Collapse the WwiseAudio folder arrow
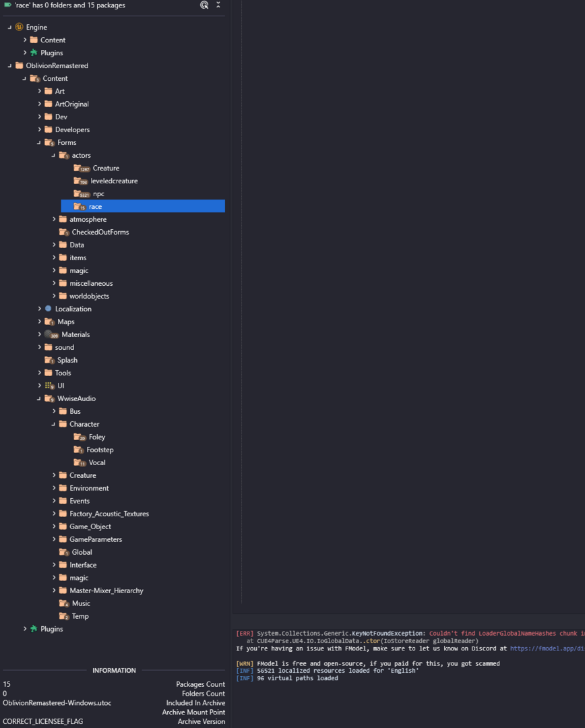Image resolution: width=585 pixels, height=728 pixels. 39,398
